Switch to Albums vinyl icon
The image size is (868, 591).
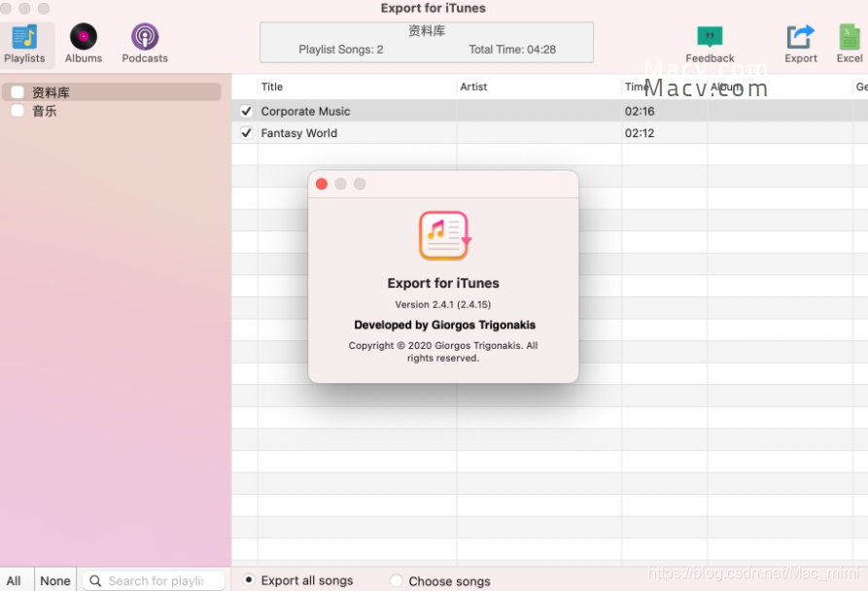click(83, 37)
